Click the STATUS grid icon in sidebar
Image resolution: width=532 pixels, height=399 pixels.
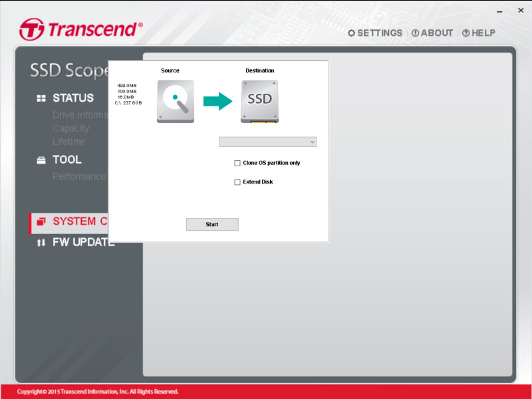[x=41, y=98]
